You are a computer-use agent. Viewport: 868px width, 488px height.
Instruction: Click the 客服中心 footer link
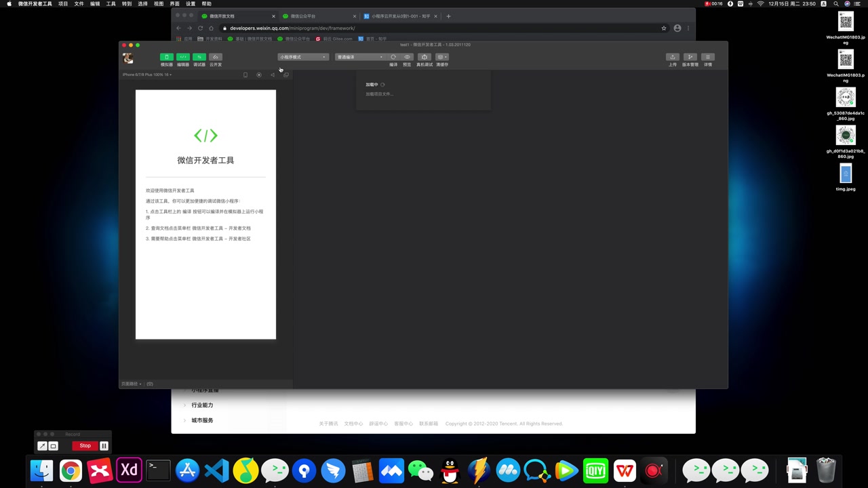click(403, 424)
